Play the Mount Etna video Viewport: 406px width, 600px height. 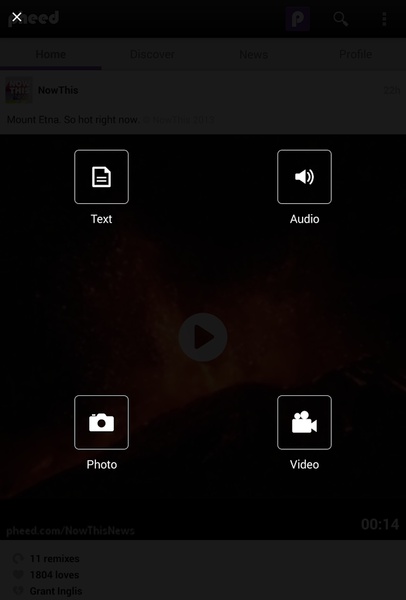point(203,337)
